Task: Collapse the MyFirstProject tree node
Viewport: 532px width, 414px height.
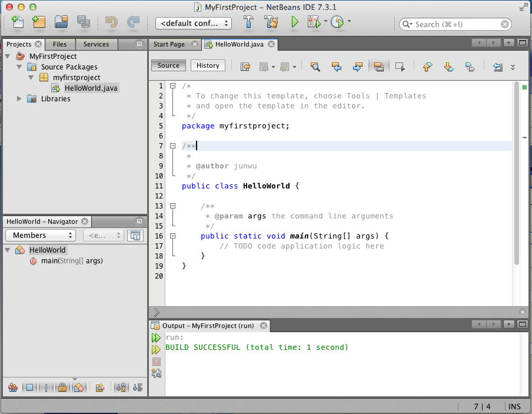Action: pyautogui.click(x=8, y=56)
